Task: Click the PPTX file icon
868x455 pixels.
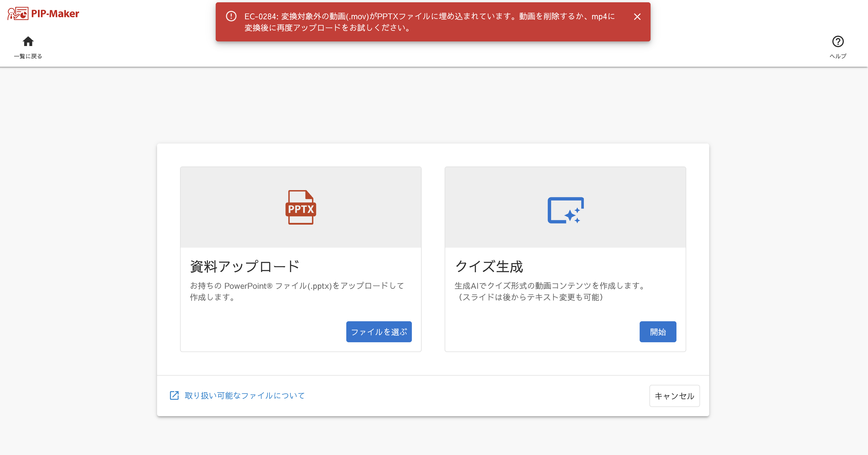Action: 301,207
